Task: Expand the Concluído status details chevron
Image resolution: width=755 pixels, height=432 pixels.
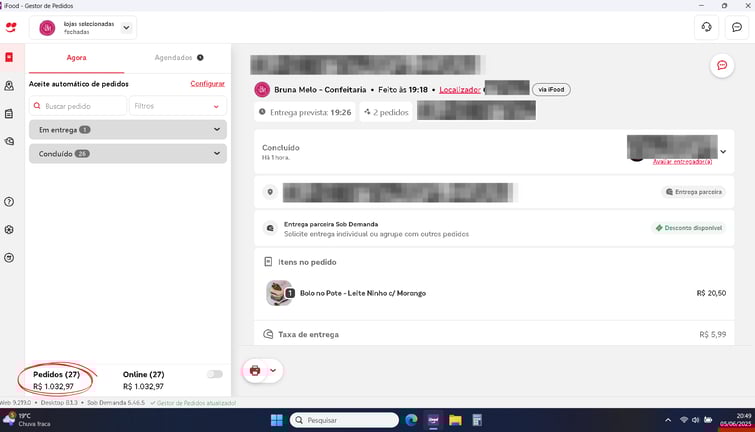Action: coord(723,152)
